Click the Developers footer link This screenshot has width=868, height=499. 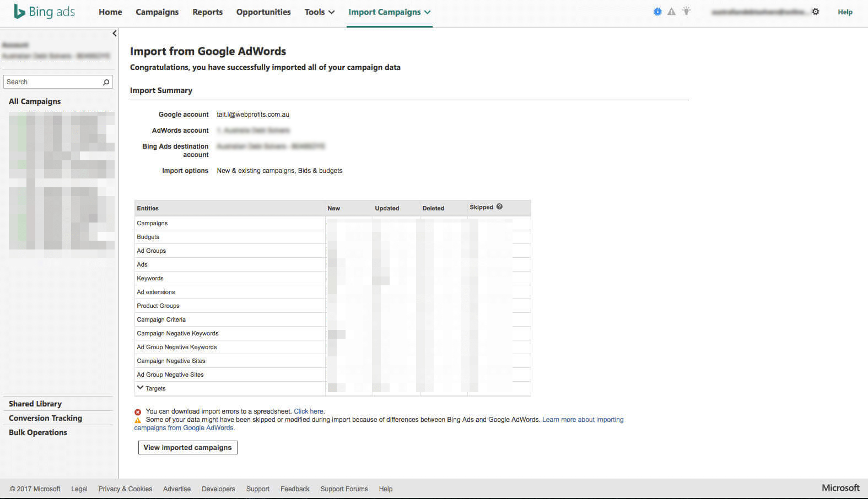[218, 489]
